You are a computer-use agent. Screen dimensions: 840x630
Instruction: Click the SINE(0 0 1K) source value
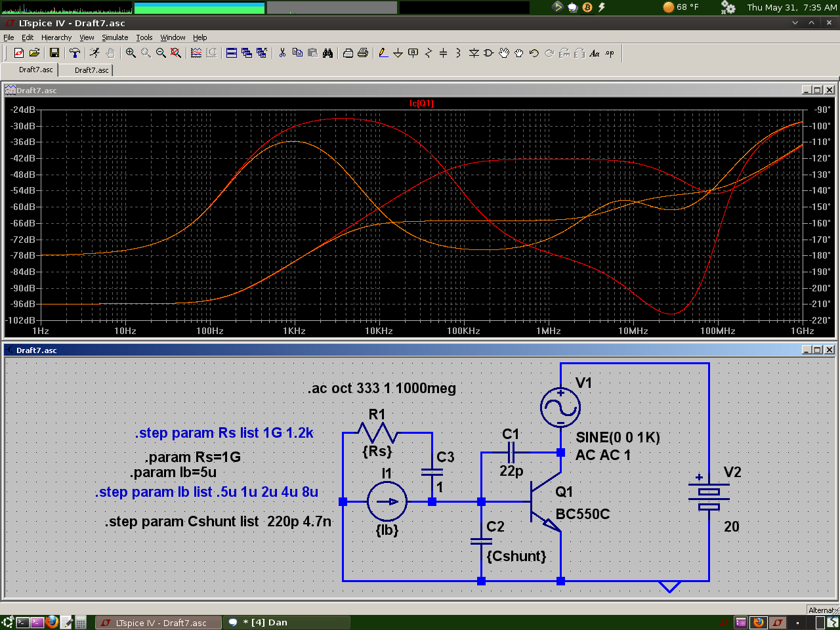(x=618, y=438)
